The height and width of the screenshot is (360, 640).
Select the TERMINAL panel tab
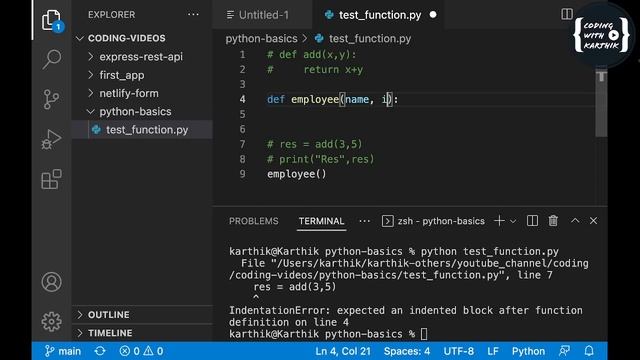(321, 221)
